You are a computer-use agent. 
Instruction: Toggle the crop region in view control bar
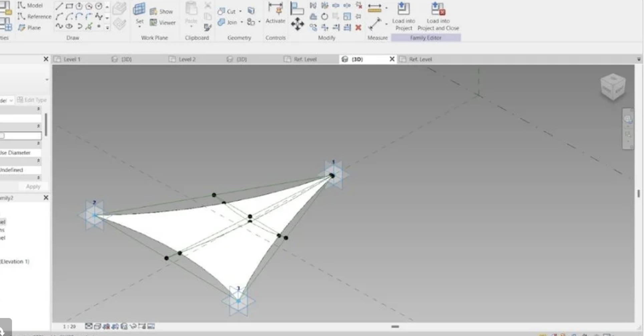(141, 326)
